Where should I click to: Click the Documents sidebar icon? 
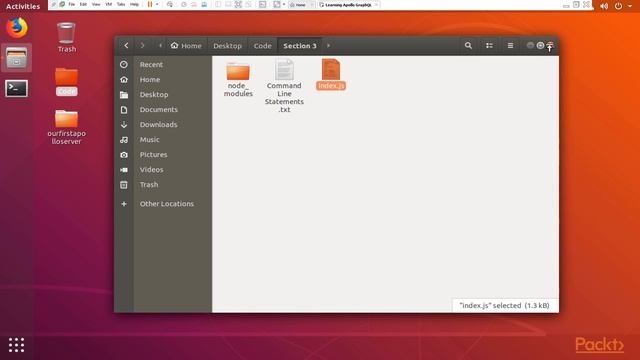[x=124, y=110]
